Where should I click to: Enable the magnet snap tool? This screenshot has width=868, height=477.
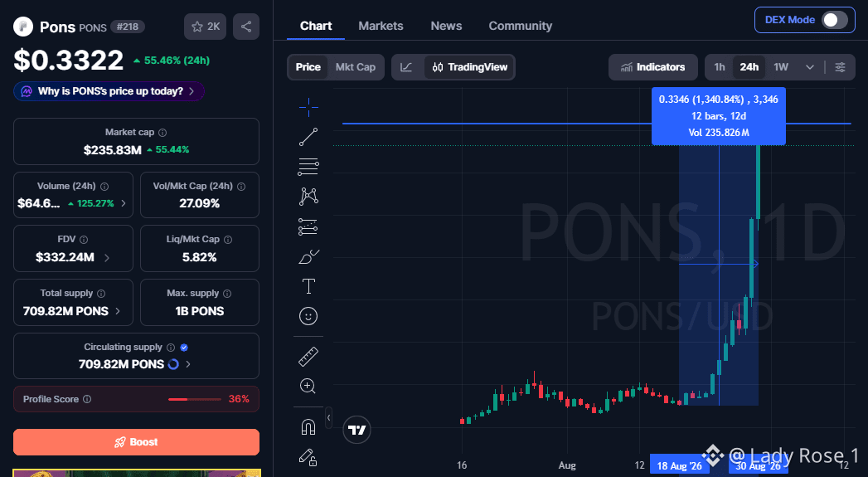(x=308, y=426)
